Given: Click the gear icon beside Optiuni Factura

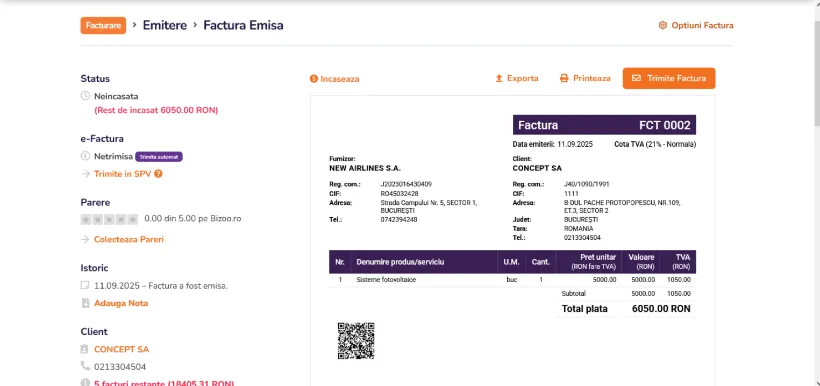Looking at the screenshot, I should click(663, 25).
